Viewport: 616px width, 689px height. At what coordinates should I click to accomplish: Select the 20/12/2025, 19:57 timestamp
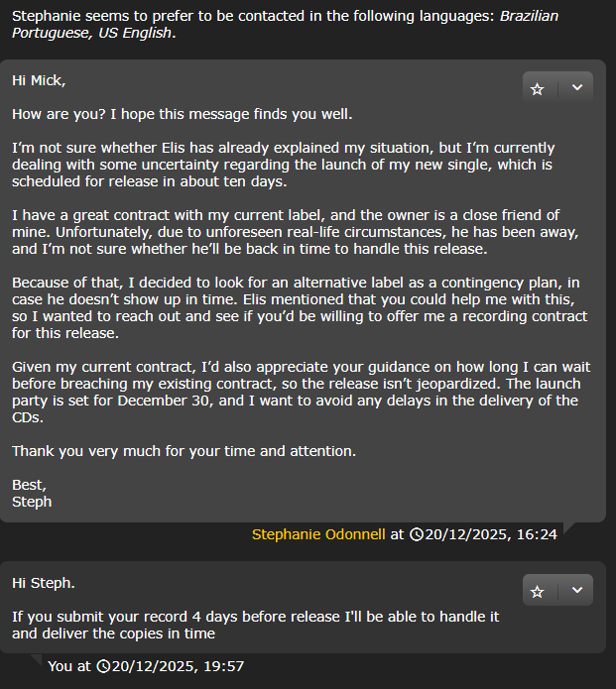[179, 666]
